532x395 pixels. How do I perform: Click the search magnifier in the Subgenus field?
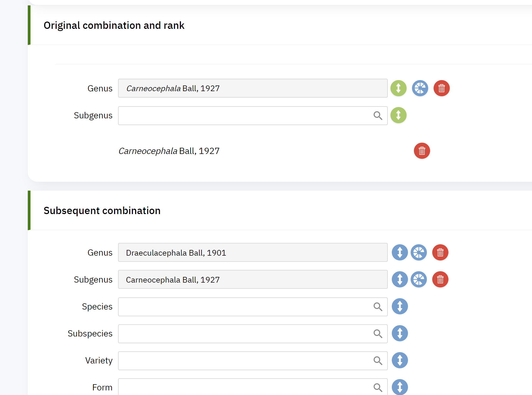pos(378,115)
